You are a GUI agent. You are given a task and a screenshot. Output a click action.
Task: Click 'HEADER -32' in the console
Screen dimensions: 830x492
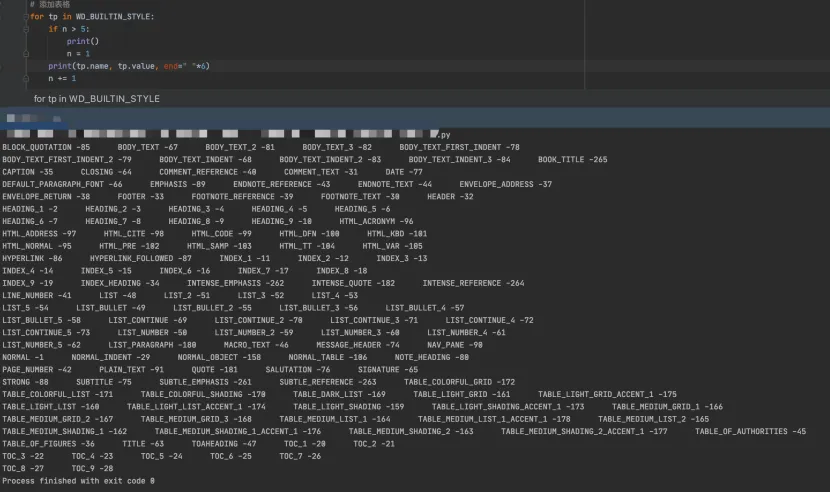click(x=450, y=196)
